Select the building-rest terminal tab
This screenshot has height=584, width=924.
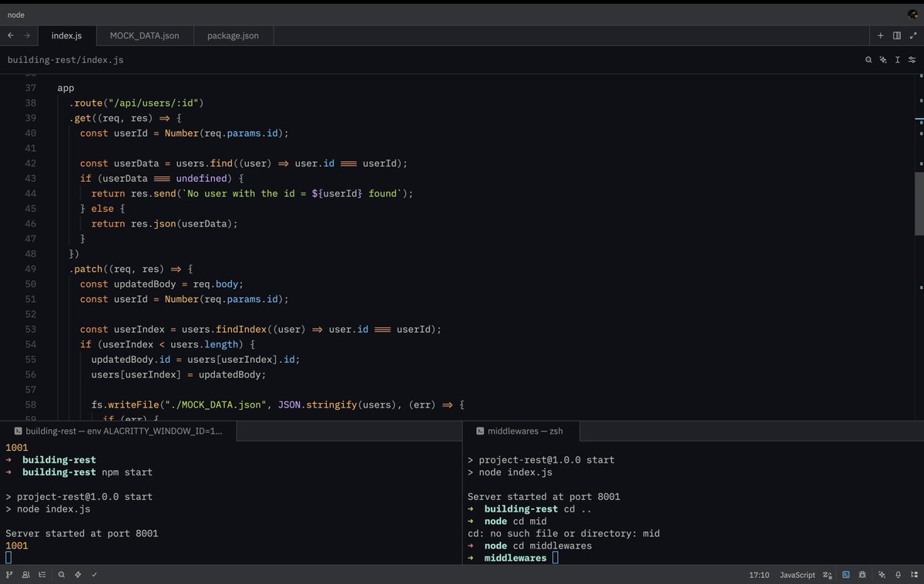pyautogui.click(x=119, y=431)
